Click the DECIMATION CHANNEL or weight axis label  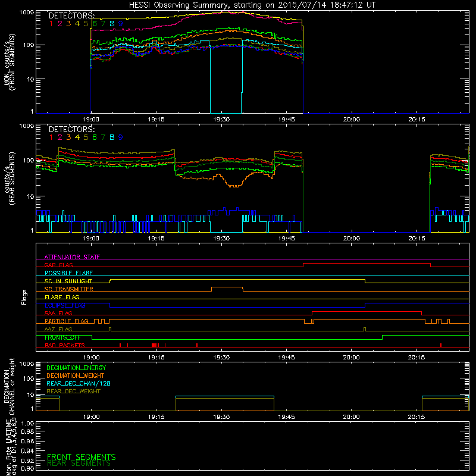(9, 386)
